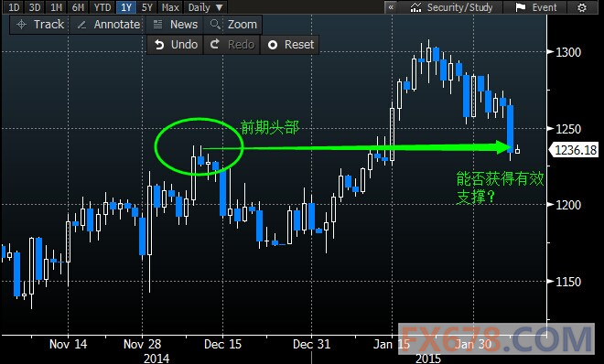
Task: Activate the Track crosshair tool
Action: (39, 25)
